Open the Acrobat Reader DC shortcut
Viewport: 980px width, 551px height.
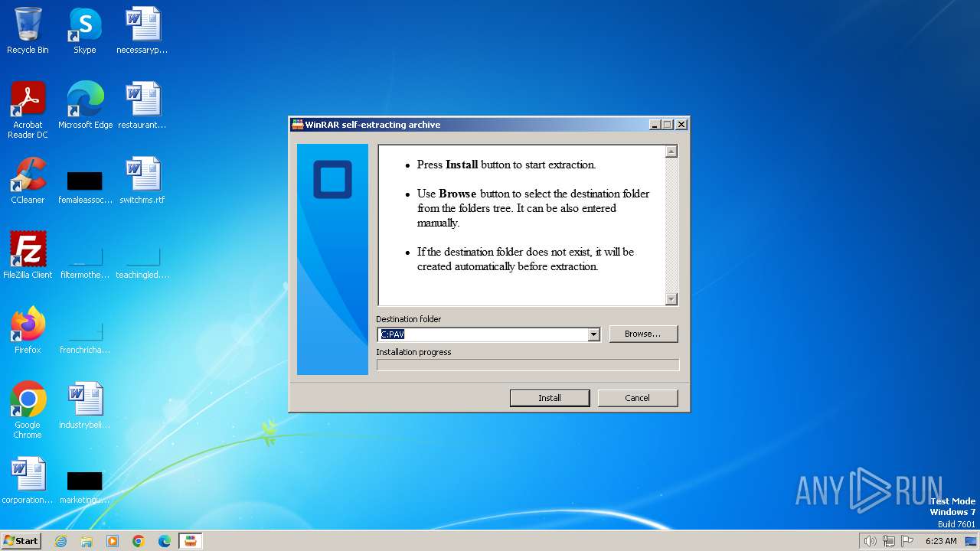point(28,109)
